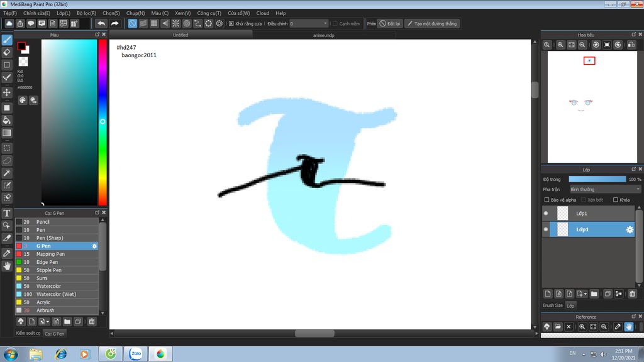Select the Text tool
Viewport: 644px width, 362px height.
pos(7,213)
